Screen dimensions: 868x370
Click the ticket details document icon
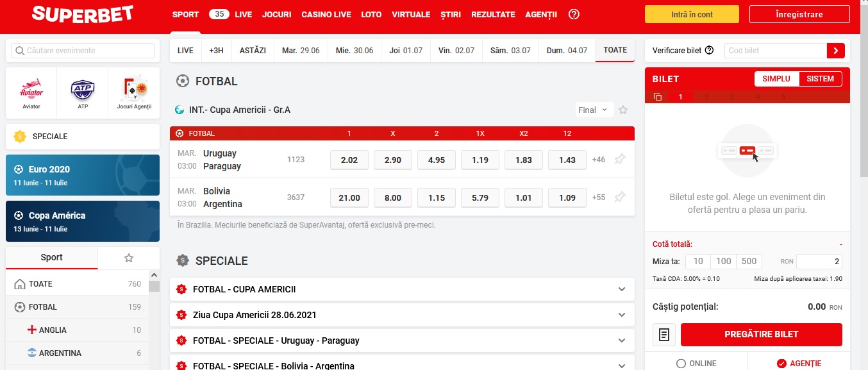[664, 334]
